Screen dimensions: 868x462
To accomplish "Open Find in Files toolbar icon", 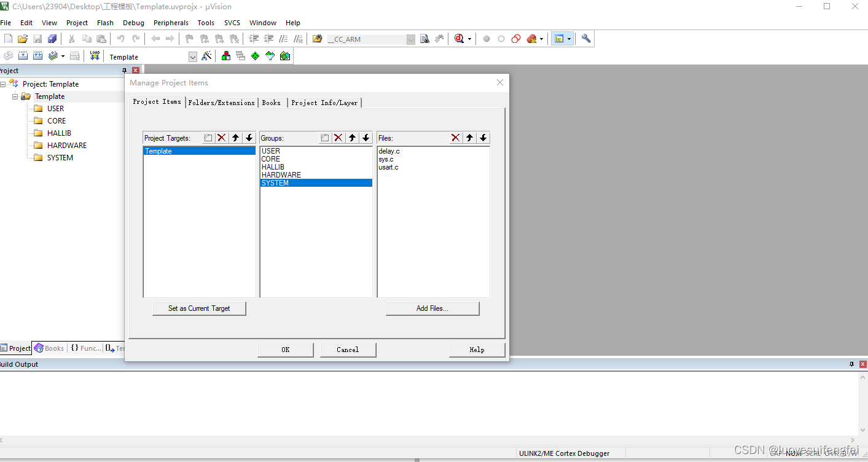I will point(424,39).
